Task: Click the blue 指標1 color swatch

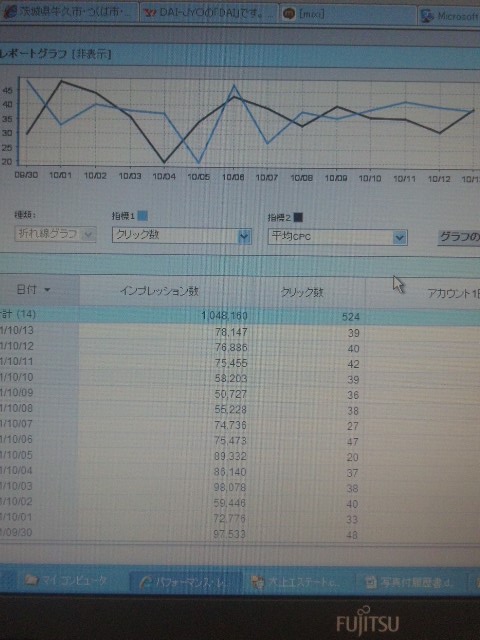Action: point(142,216)
